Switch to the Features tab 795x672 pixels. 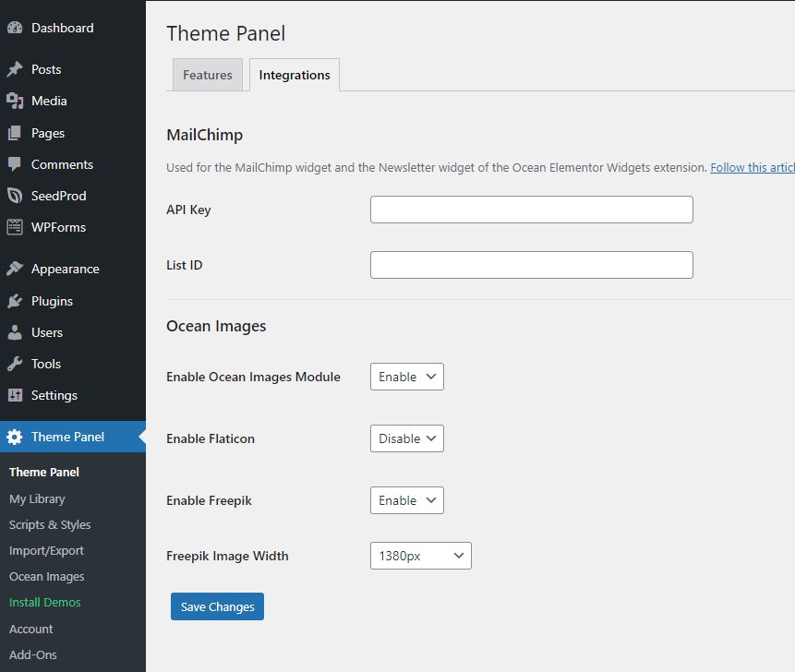pos(208,75)
